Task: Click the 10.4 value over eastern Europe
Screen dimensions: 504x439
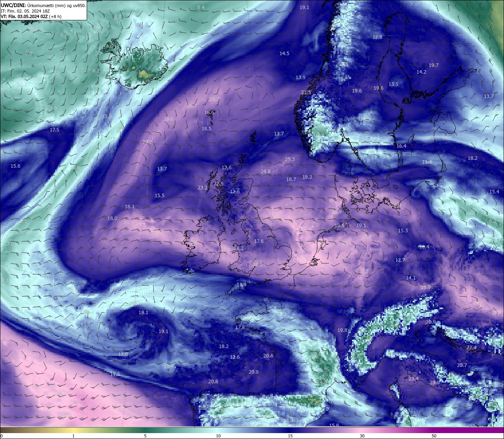Action: pos(424,246)
